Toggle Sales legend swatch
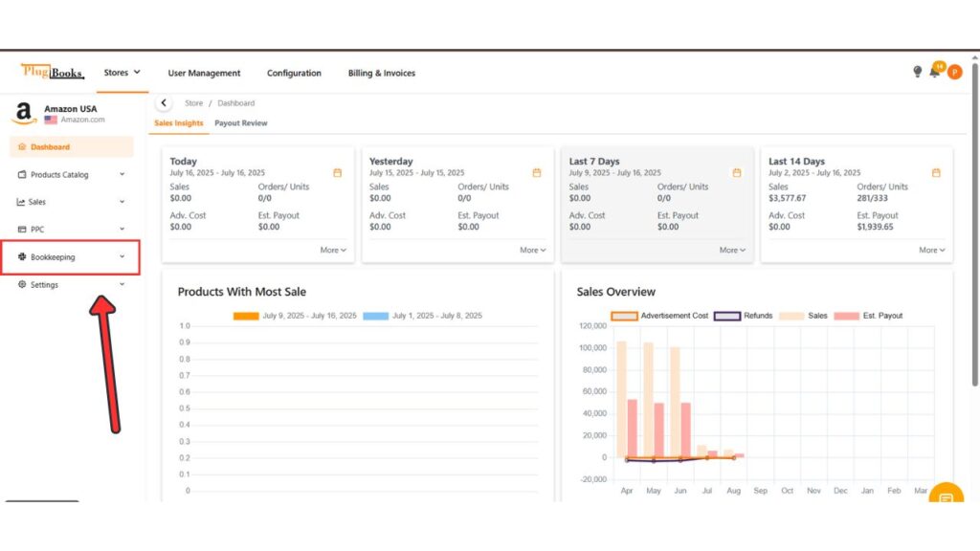Viewport: 980px width, 551px height. [x=791, y=316]
